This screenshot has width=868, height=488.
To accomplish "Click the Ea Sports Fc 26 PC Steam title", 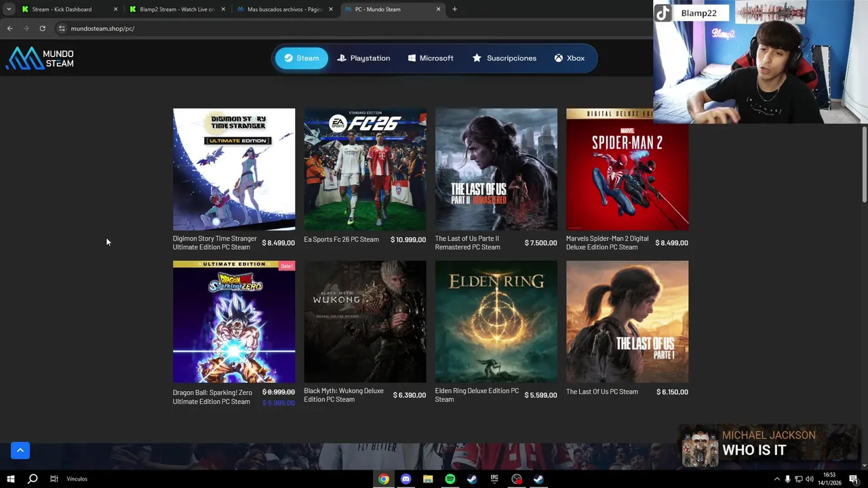I will tap(341, 239).
